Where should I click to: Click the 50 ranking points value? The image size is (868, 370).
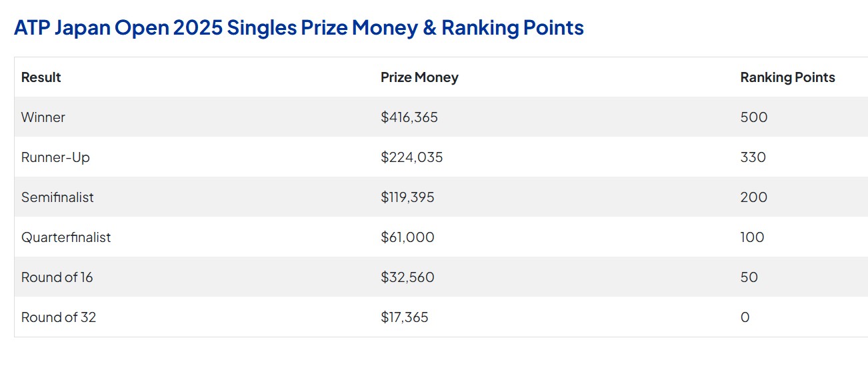(749, 277)
